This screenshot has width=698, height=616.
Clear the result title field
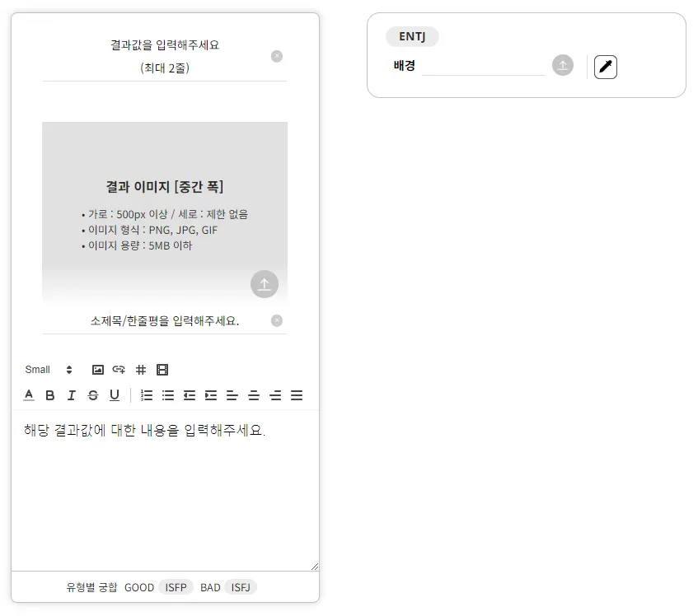(277, 57)
